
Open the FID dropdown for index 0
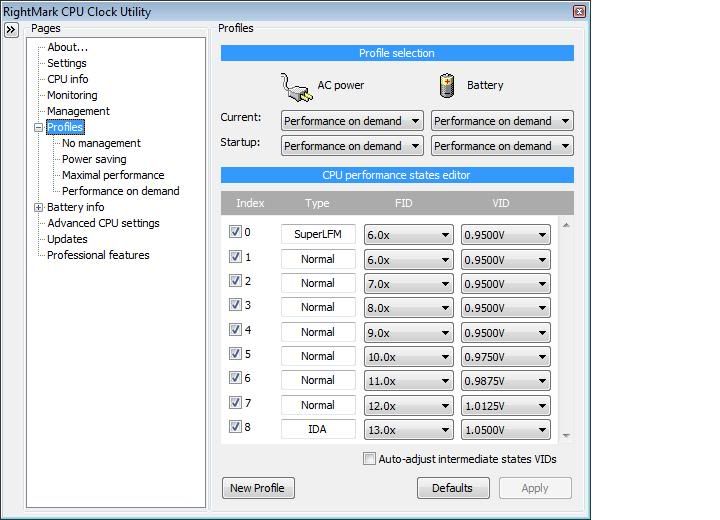[408, 235]
